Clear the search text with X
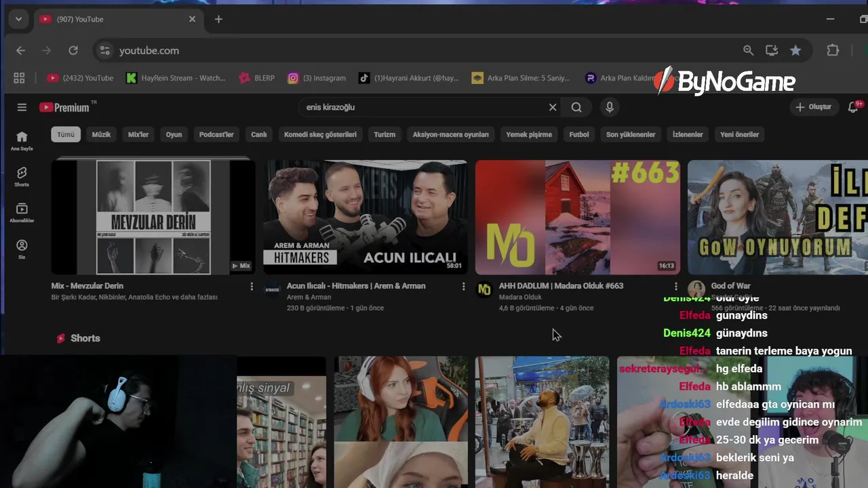Image resolution: width=868 pixels, height=488 pixels. pyautogui.click(x=553, y=107)
